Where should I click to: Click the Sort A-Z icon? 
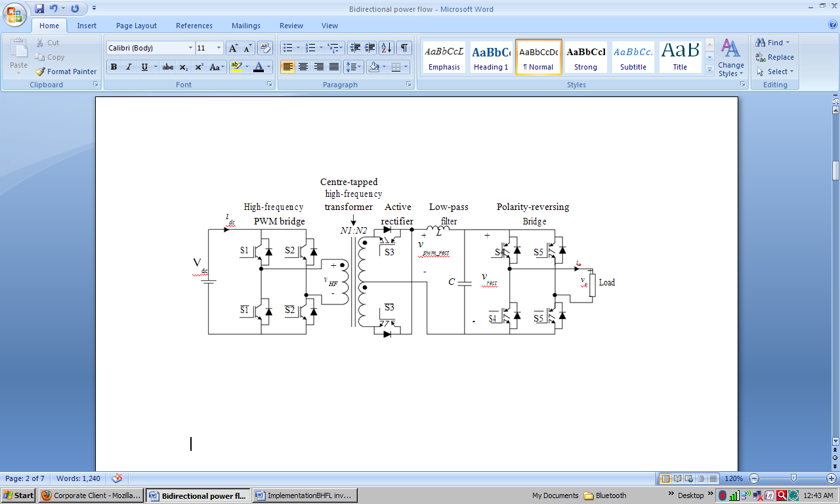(x=386, y=48)
